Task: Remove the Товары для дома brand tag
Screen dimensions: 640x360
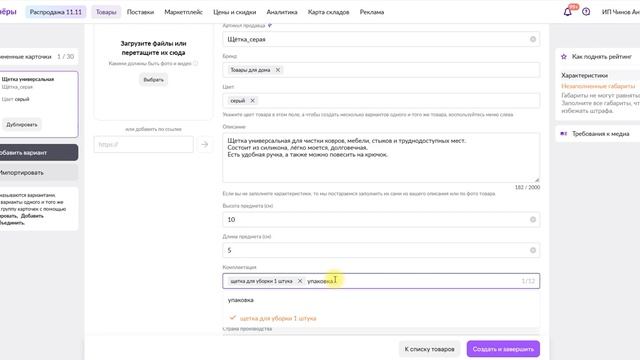Action: point(278,70)
